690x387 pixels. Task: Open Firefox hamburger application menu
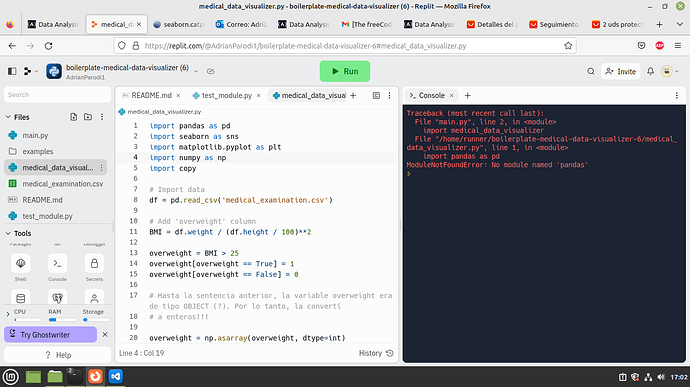point(678,46)
